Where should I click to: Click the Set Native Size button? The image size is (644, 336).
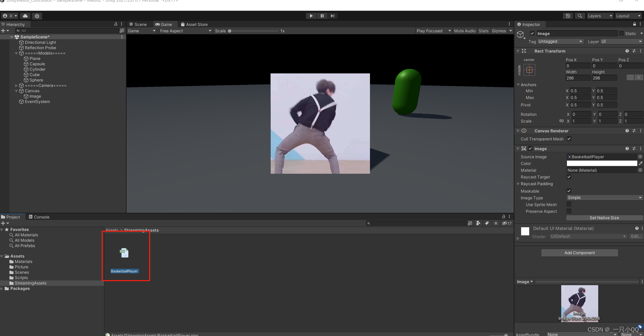tap(604, 218)
